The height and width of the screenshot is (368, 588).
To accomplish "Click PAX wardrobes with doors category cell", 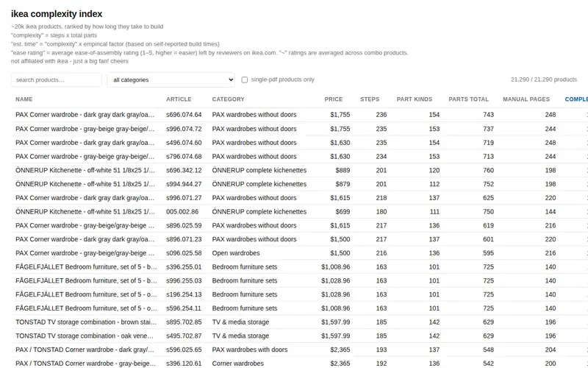I will [250, 350].
